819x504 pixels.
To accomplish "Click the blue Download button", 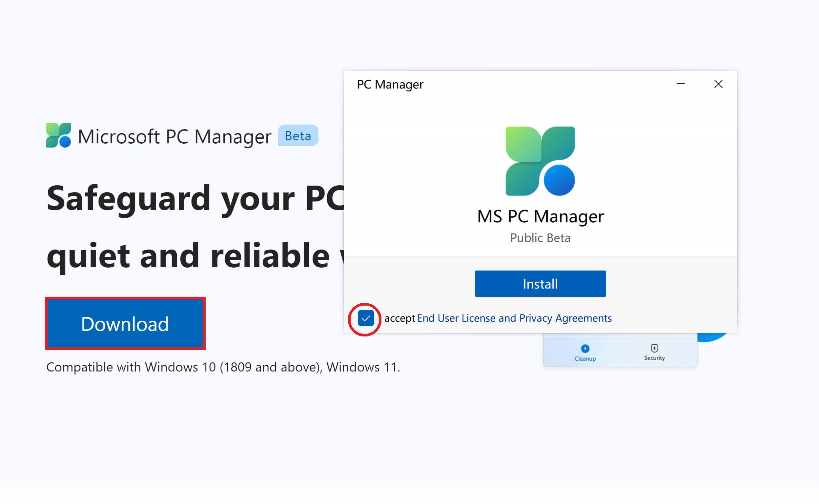I will 125,323.
